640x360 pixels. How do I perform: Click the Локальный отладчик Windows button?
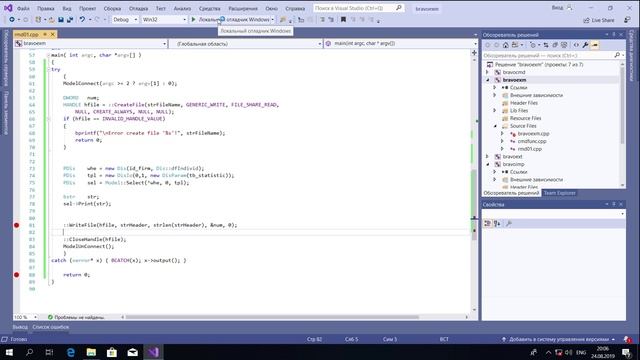pyautogui.click(x=232, y=20)
